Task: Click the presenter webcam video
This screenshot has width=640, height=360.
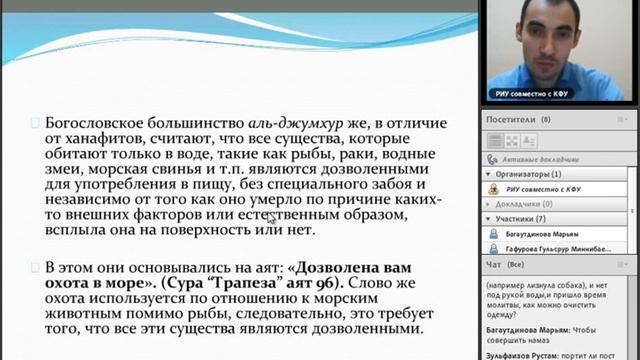Action: tap(559, 51)
